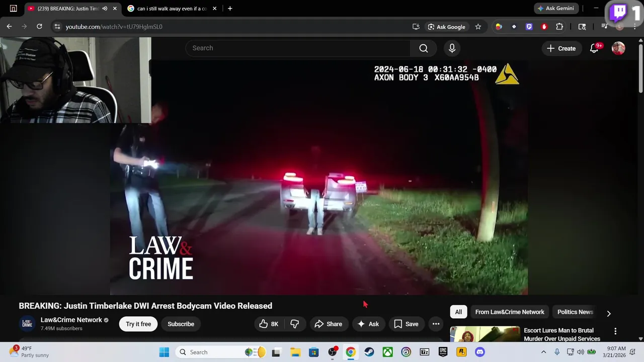Launch Epic Games from the taskbar
644x362 pixels.
pyautogui.click(x=443, y=352)
